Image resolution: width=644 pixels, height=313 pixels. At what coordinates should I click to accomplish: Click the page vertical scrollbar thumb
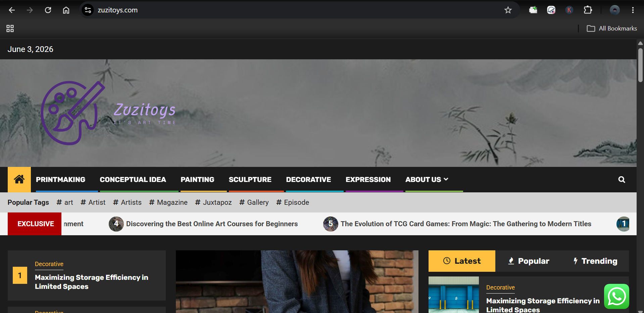(x=640, y=65)
